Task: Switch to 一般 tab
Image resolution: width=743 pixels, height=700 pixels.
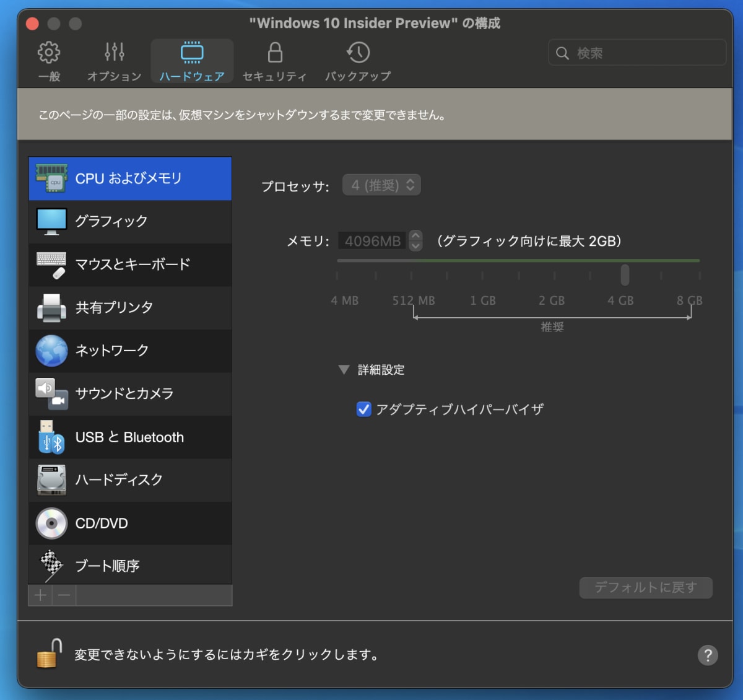Action: click(50, 61)
